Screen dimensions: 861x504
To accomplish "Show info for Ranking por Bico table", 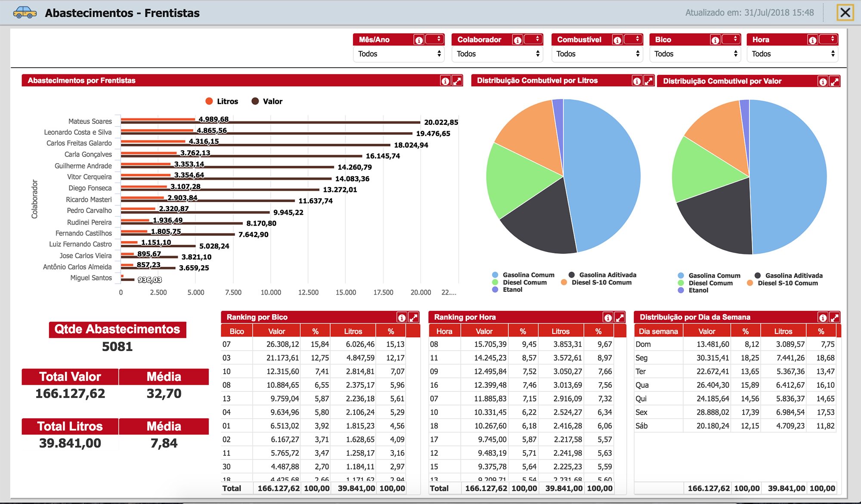I will (402, 318).
